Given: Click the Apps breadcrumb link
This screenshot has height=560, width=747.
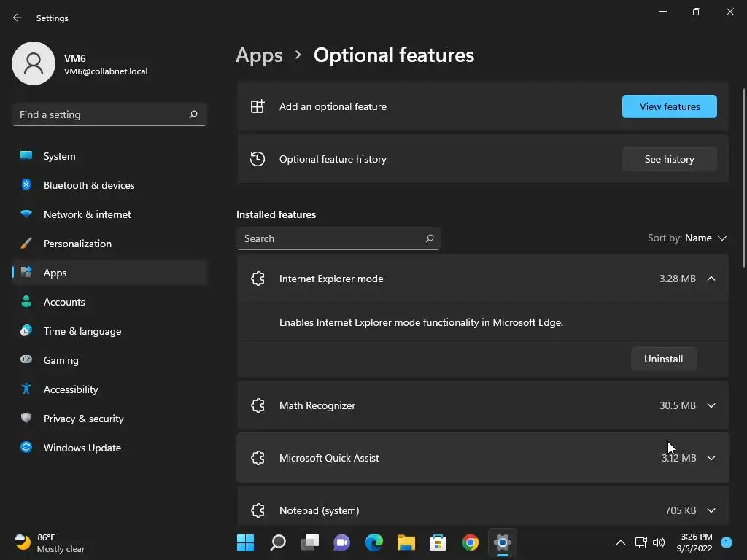Looking at the screenshot, I should [x=259, y=55].
